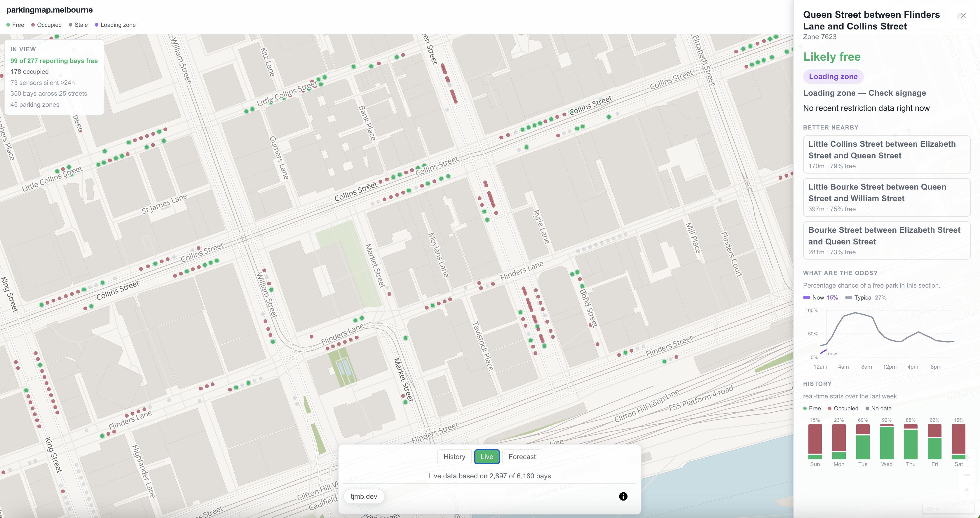Click the 'Tavistock Place' map label
This screenshot has height=518, width=980.
pyautogui.click(x=483, y=346)
